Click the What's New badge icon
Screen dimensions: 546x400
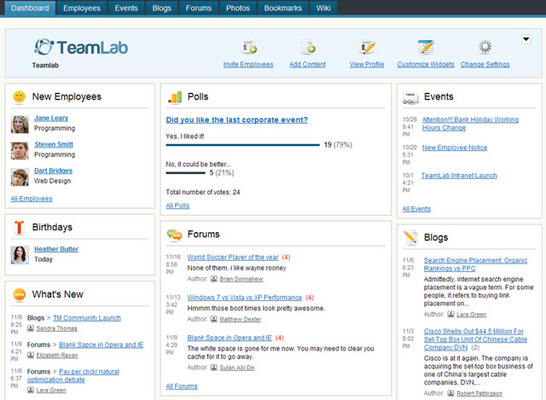(x=19, y=295)
